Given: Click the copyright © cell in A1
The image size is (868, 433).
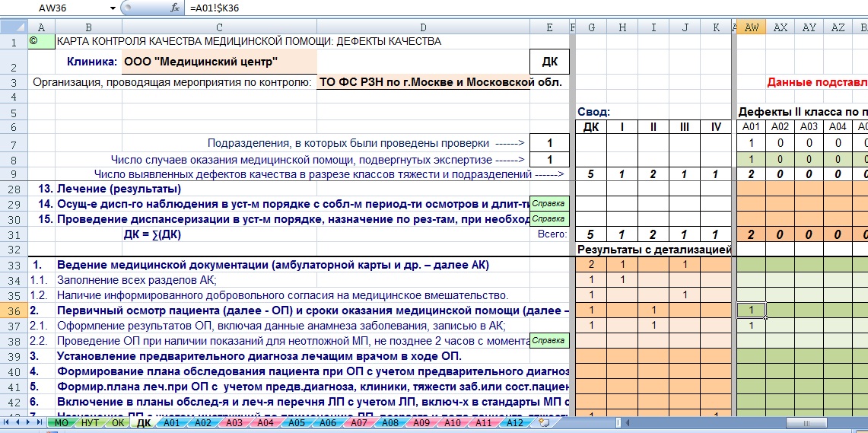Looking at the screenshot, I should pyautogui.click(x=42, y=42).
